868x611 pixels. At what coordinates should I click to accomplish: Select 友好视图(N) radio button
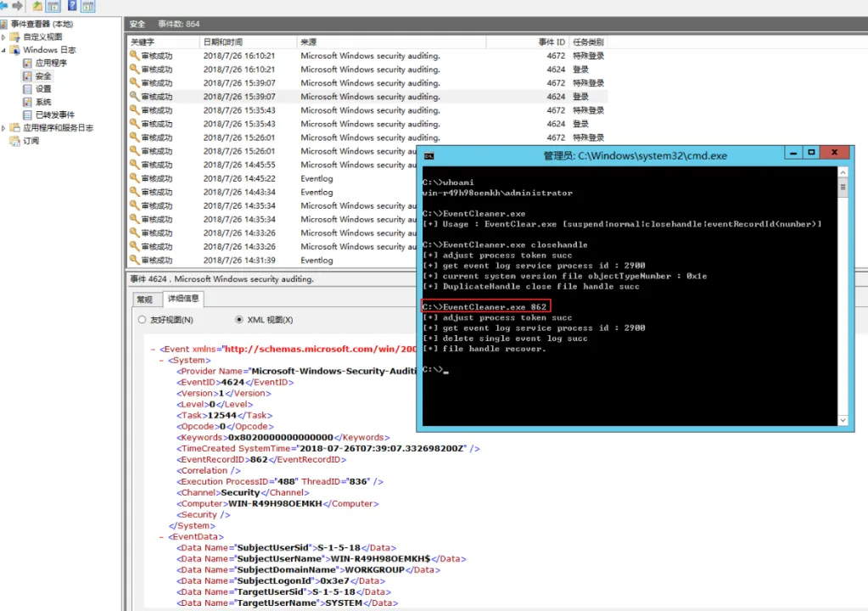(x=143, y=320)
